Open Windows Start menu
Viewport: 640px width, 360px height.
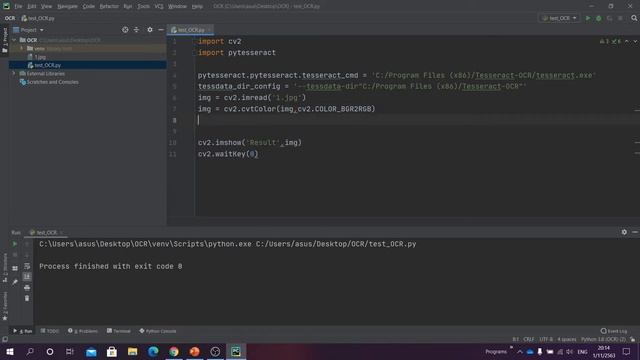point(10,351)
